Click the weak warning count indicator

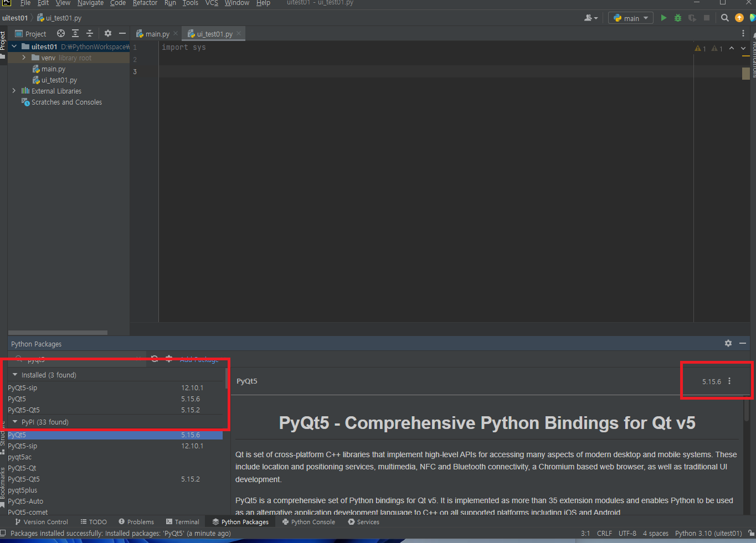(717, 49)
